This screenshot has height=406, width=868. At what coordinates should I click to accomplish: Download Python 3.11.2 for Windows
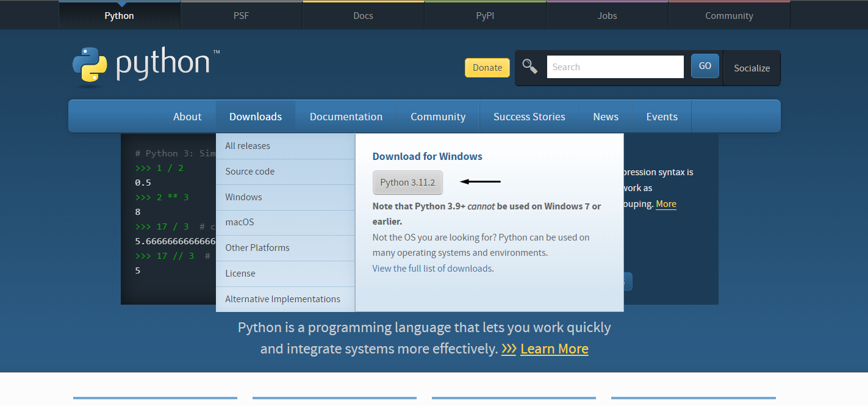(407, 182)
